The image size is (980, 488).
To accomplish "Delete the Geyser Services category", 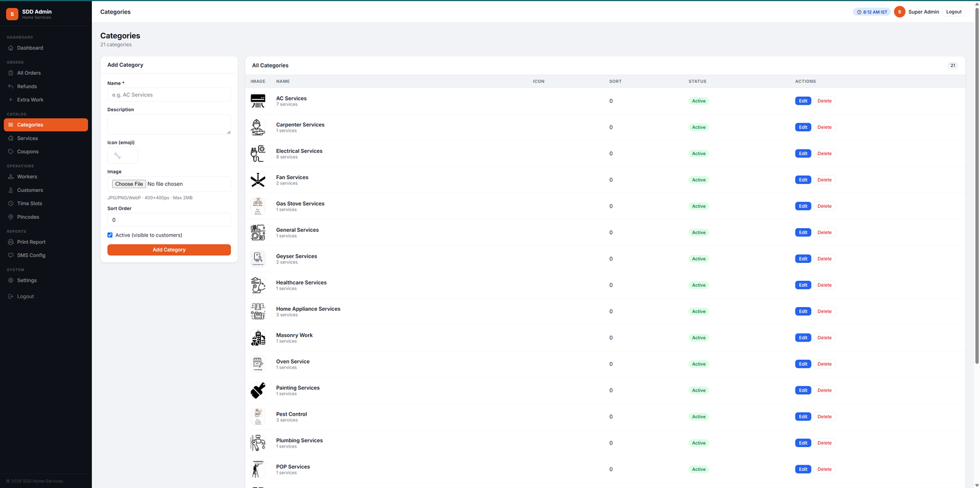I will pos(824,259).
